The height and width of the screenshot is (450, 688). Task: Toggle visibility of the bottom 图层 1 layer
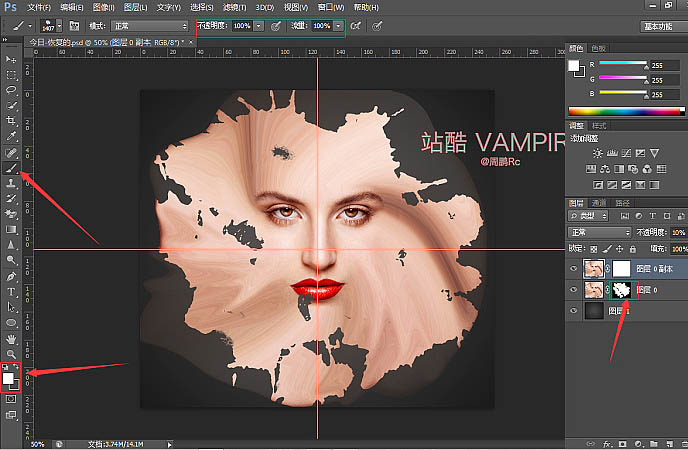(573, 310)
